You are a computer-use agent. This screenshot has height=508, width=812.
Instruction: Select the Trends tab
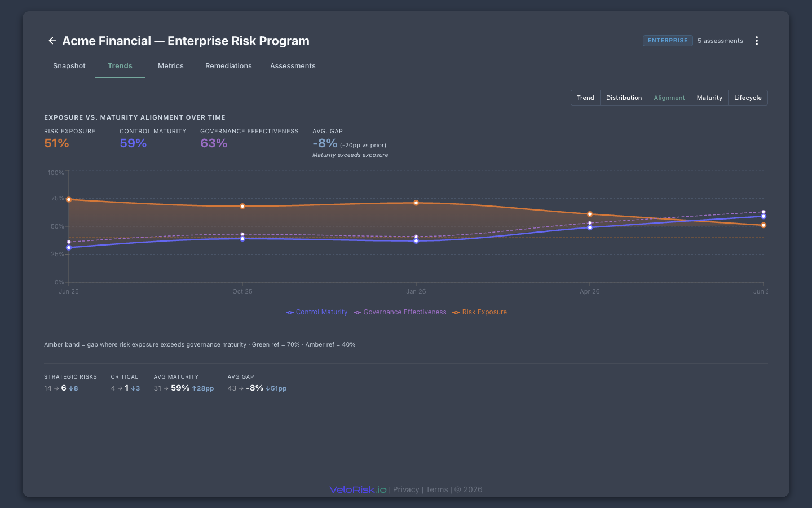click(x=120, y=66)
